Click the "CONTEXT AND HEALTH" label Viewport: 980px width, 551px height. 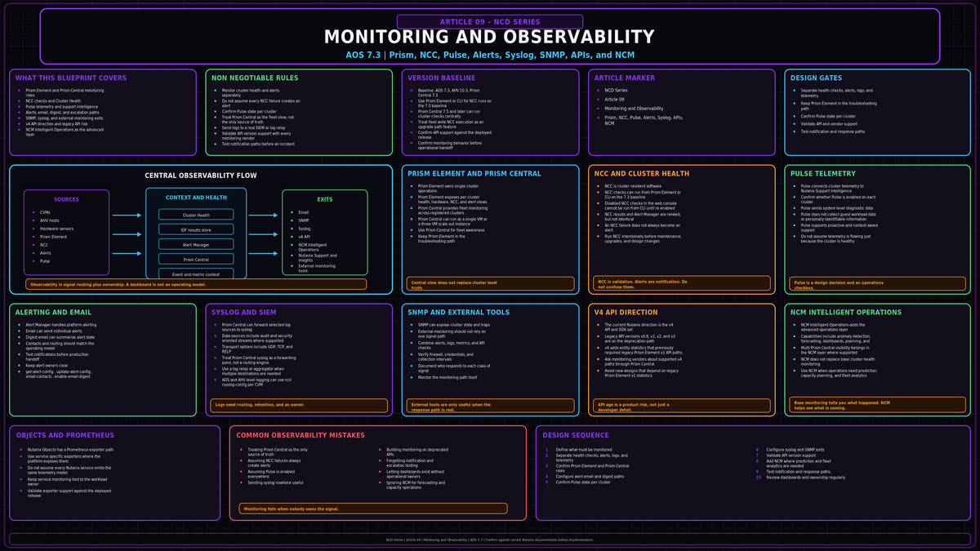[x=196, y=198]
